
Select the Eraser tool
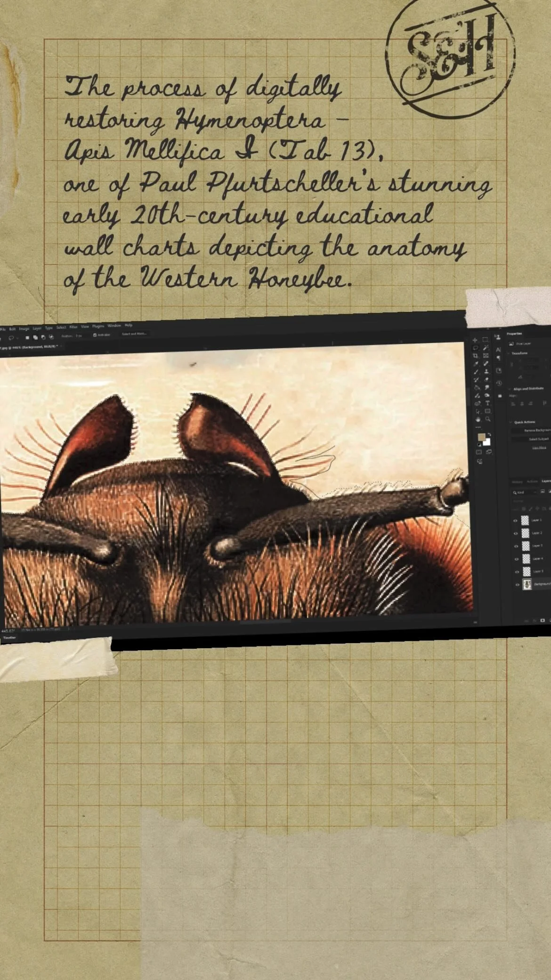click(x=486, y=379)
